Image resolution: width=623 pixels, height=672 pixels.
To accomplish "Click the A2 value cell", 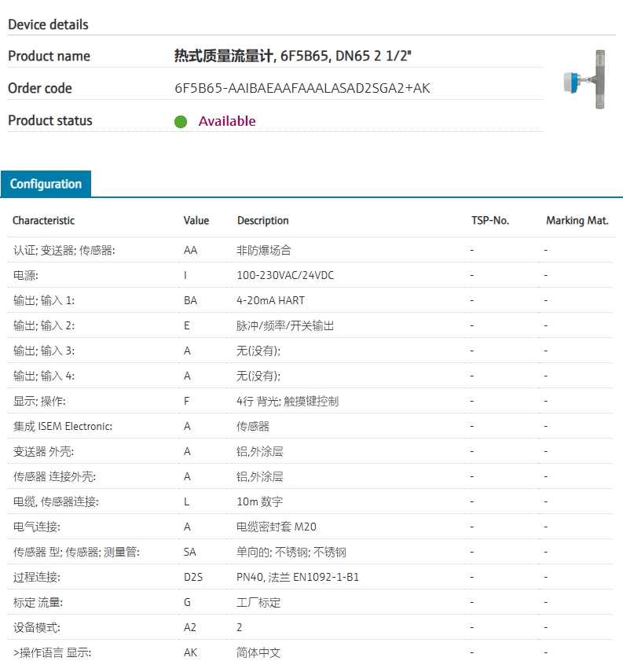I will tap(190, 628).
